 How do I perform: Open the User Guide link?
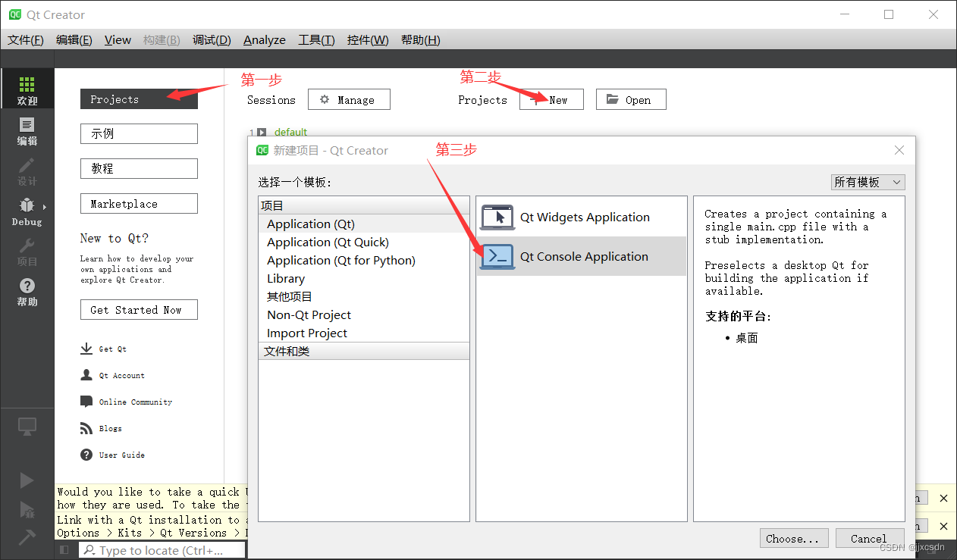coord(122,455)
